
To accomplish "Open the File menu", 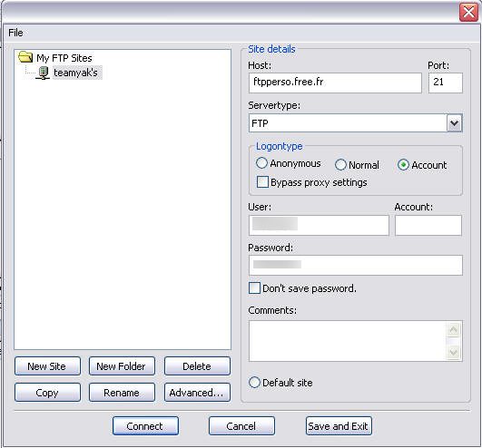I will (15, 33).
